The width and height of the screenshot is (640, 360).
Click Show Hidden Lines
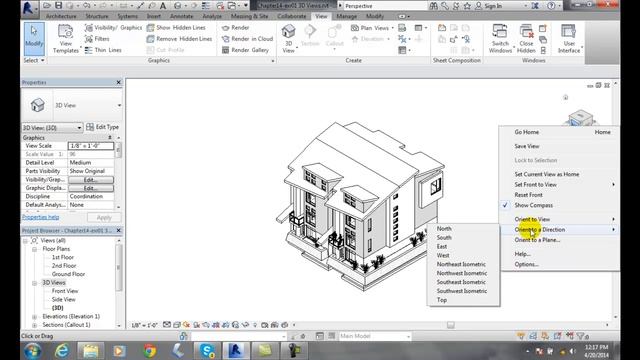click(x=176, y=27)
